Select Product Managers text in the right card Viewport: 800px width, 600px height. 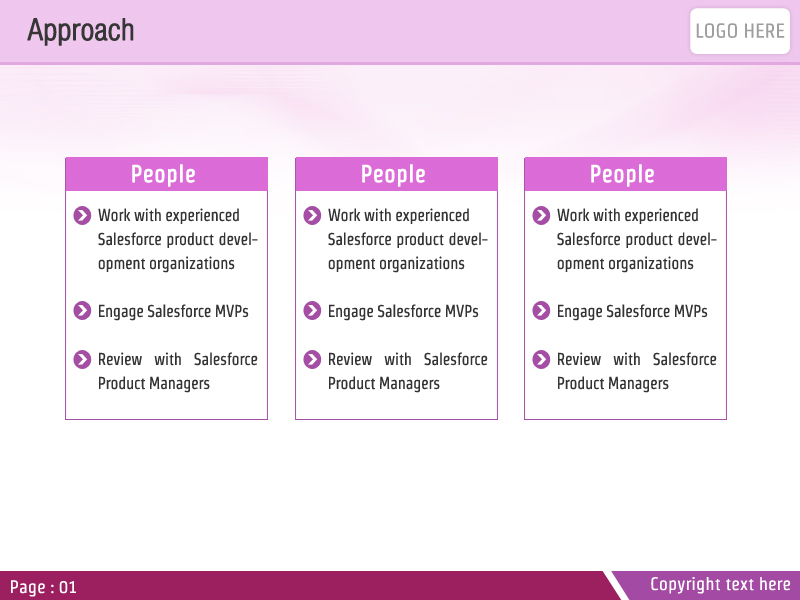pos(613,384)
